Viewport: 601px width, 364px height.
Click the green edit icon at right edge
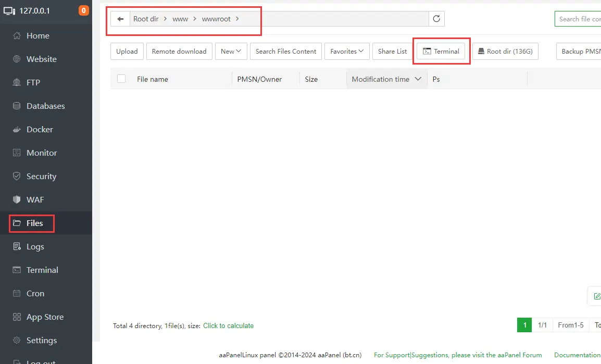tap(596, 297)
